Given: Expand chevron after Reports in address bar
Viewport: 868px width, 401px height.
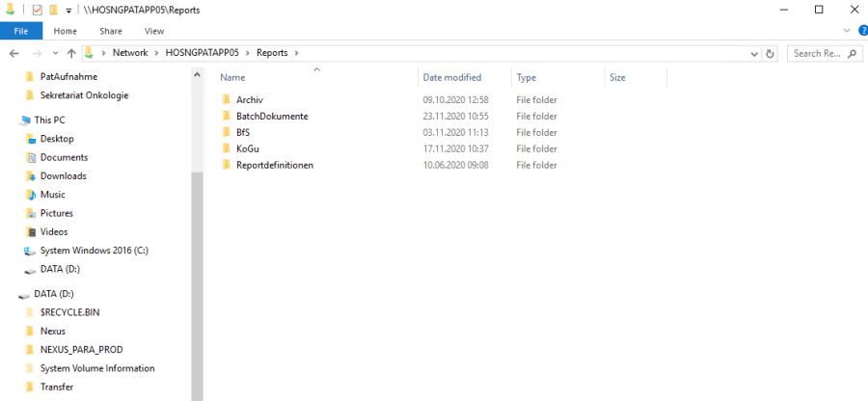Looking at the screenshot, I should (x=297, y=53).
